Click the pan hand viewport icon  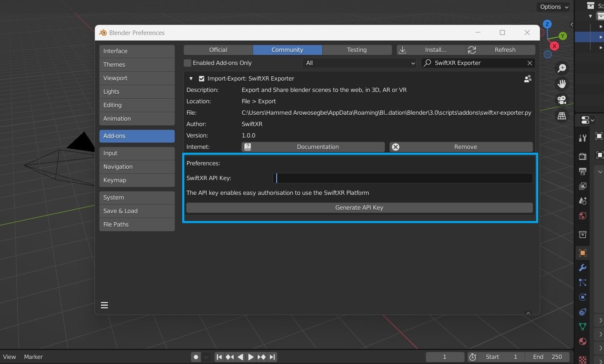pos(562,84)
